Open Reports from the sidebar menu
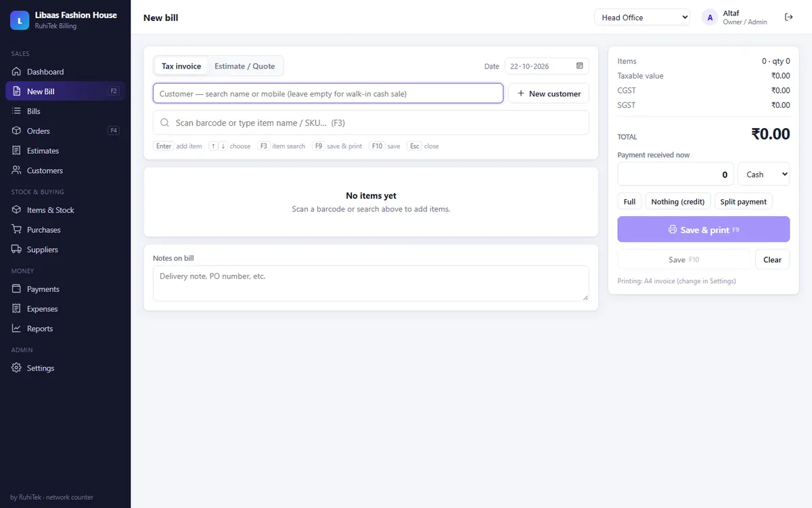 tap(65, 329)
